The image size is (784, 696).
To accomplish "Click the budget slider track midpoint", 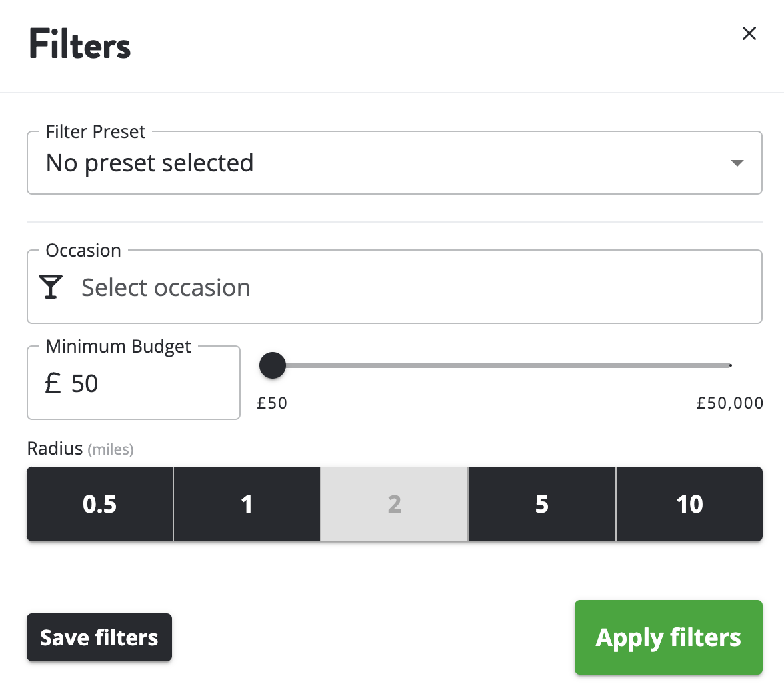I will click(x=501, y=365).
